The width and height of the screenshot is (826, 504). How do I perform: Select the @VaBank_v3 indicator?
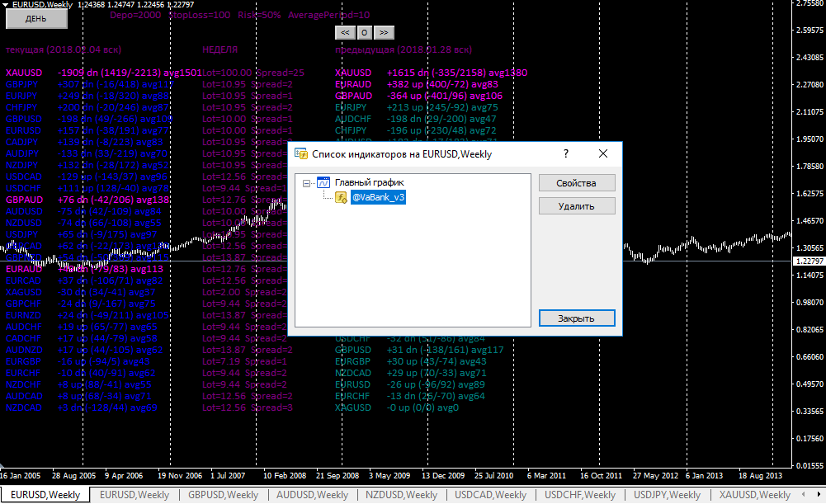click(378, 197)
